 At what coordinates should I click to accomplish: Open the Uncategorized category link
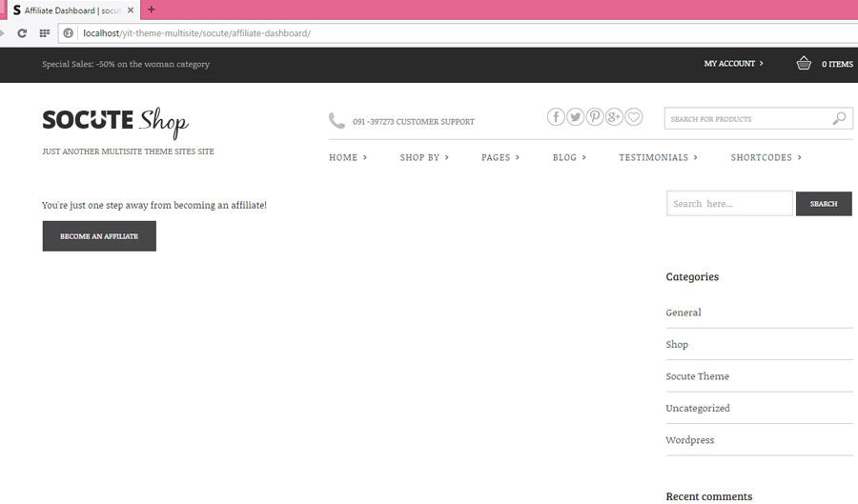click(x=698, y=409)
